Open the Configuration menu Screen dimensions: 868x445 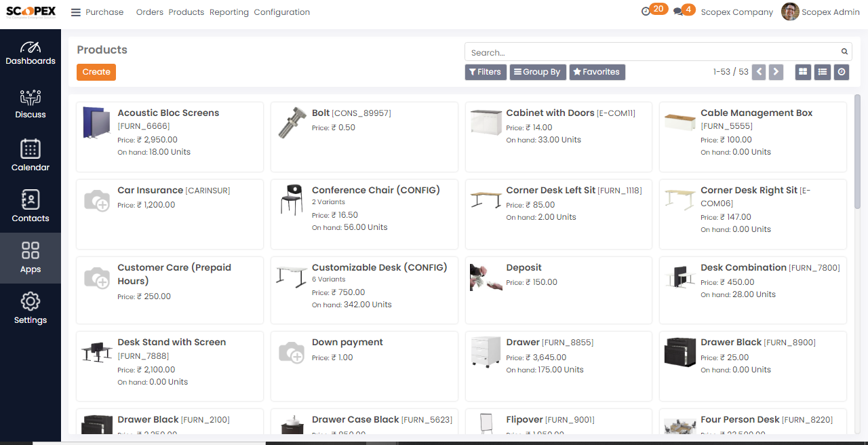pyautogui.click(x=282, y=12)
